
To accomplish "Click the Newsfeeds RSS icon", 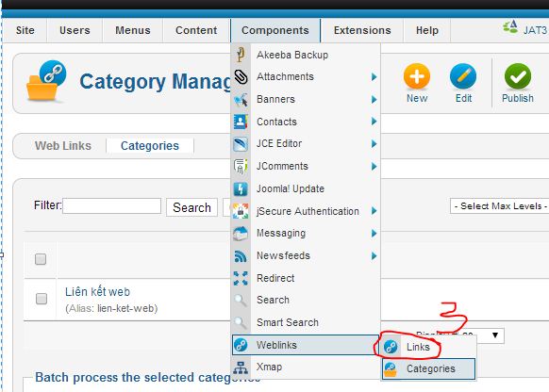I will coord(241,256).
